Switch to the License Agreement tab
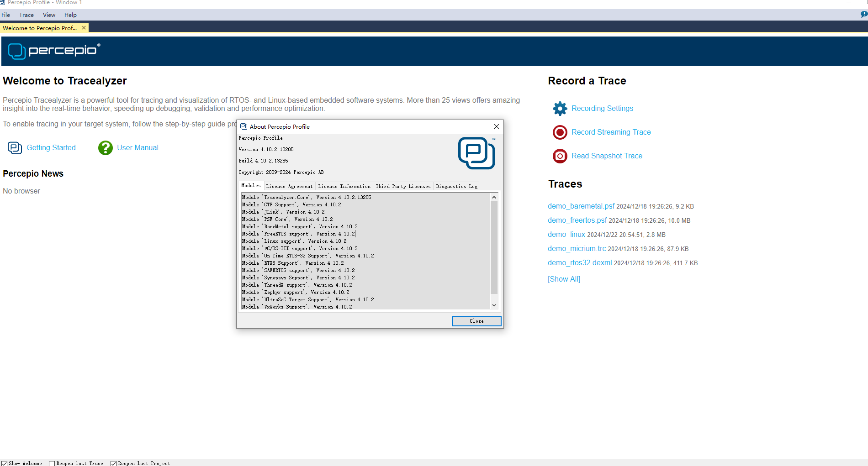868x466 pixels. pos(289,186)
